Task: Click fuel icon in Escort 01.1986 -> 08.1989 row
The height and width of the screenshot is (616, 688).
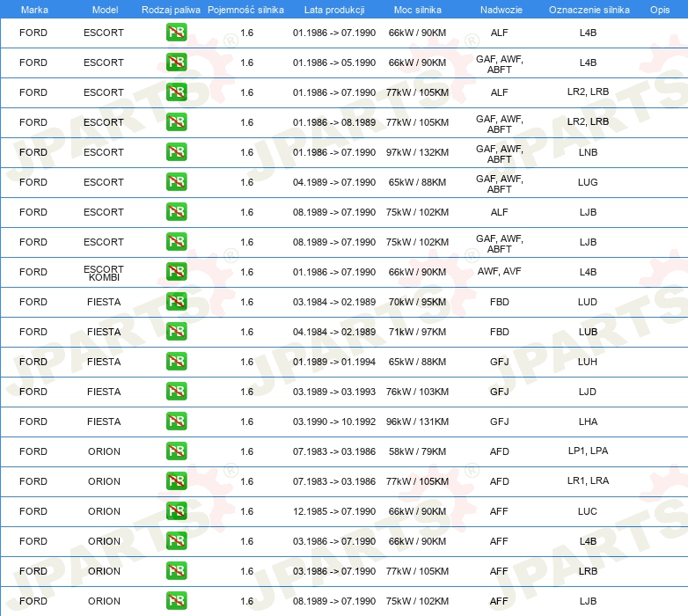Action: click(176, 122)
